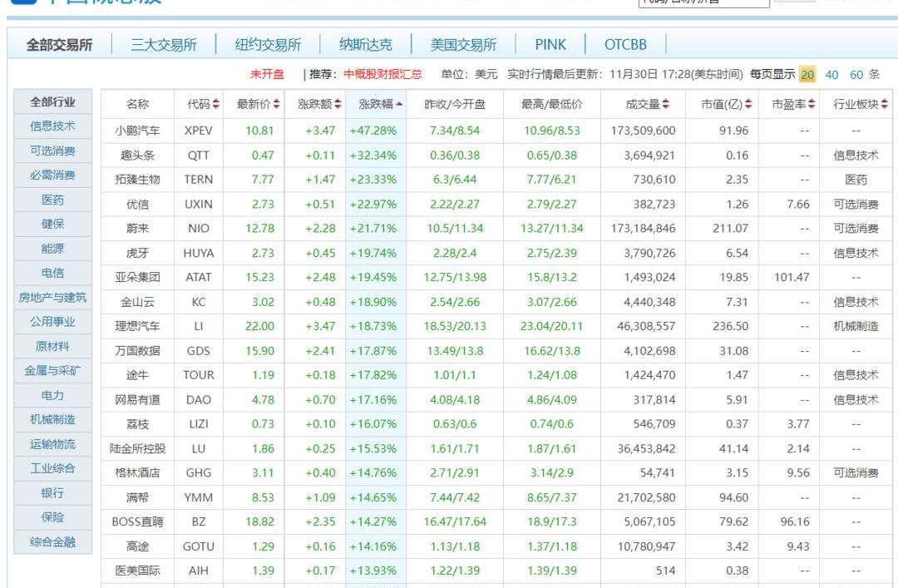The width and height of the screenshot is (898, 588).
Task: Open 途牛 stock name
Action: click(x=137, y=375)
